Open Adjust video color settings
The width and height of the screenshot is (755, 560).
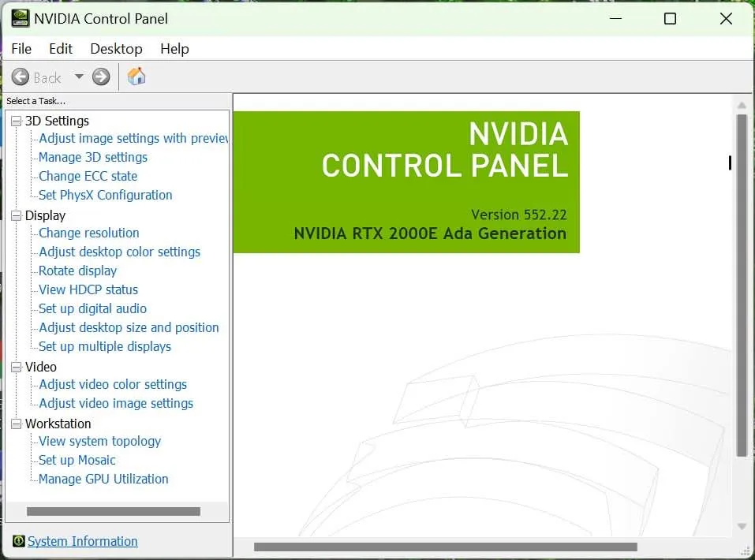pyautogui.click(x=113, y=384)
